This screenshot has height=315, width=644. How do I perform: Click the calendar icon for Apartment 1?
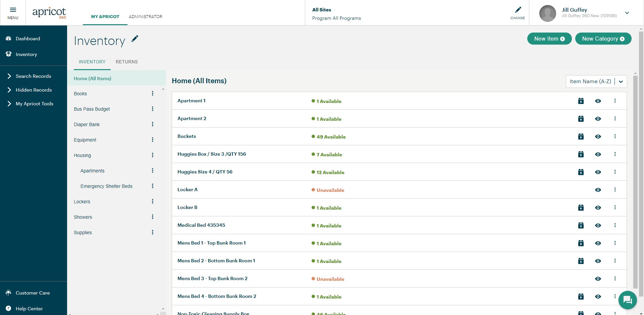click(581, 101)
